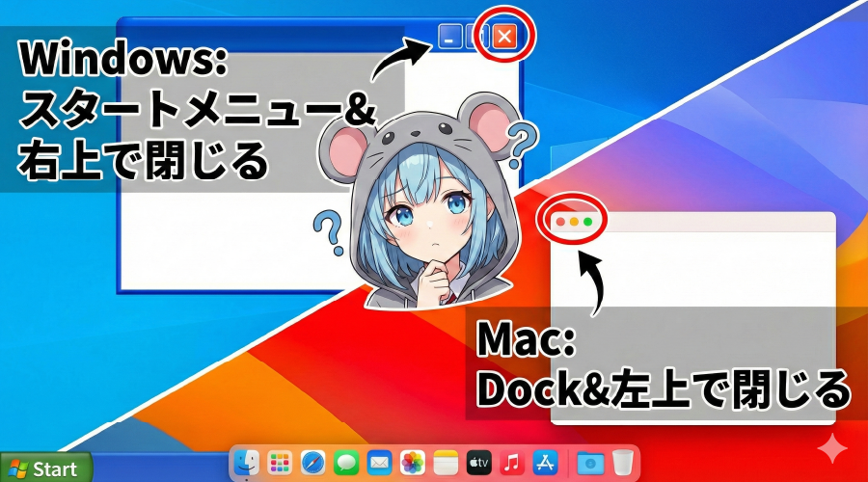Open the Trash in the Dock
Image resolution: width=868 pixels, height=482 pixels.
pyautogui.click(x=623, y=463)
